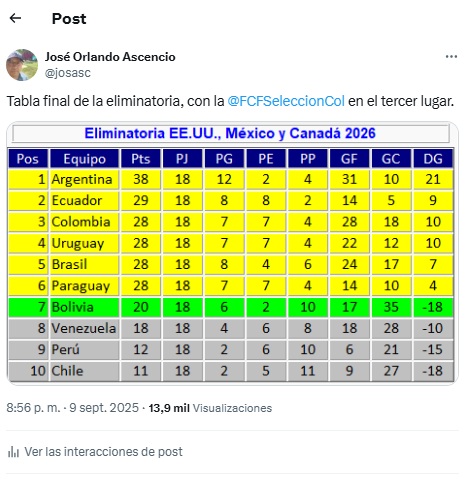The height and width of the screenshot is (482, 467).
Task: Go back with the left arrow icon
Action: pyautogui.click(x=15, y=18)
